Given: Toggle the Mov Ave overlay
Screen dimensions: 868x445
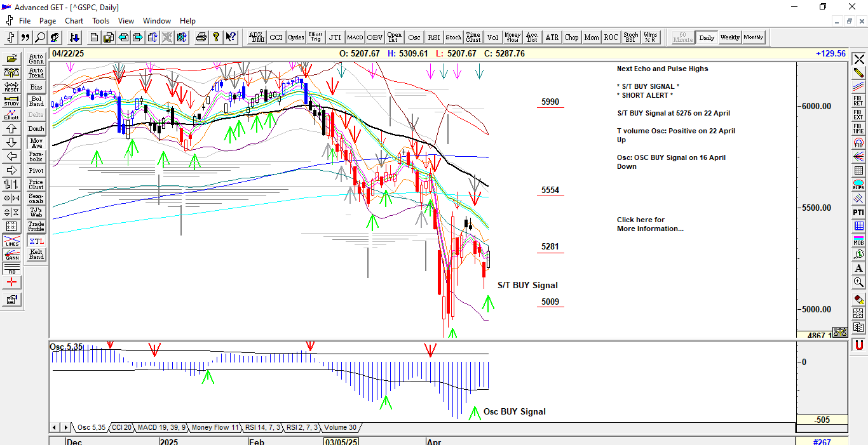Looking at the screenshot, I should [x=36, y=143].
